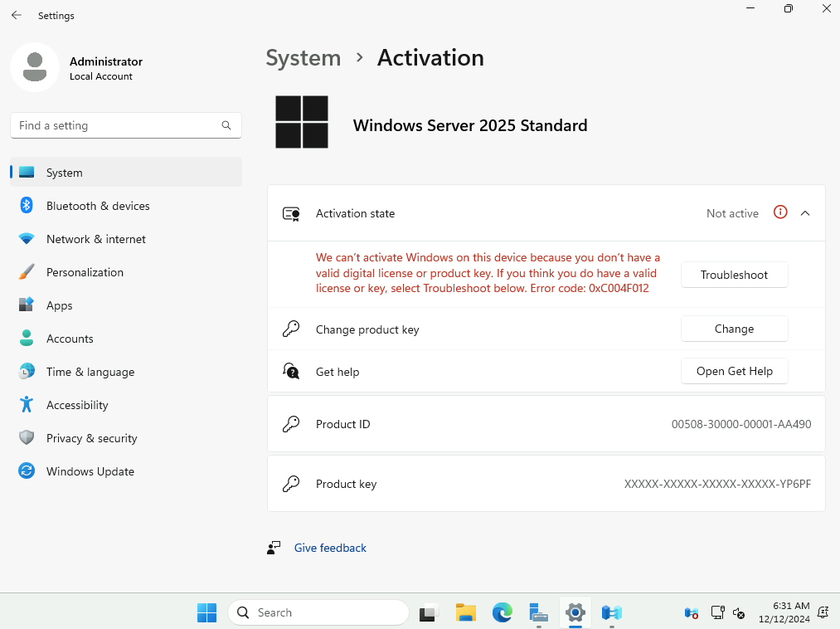
Task: Open Network & internet settings
Action: (126, 239)
